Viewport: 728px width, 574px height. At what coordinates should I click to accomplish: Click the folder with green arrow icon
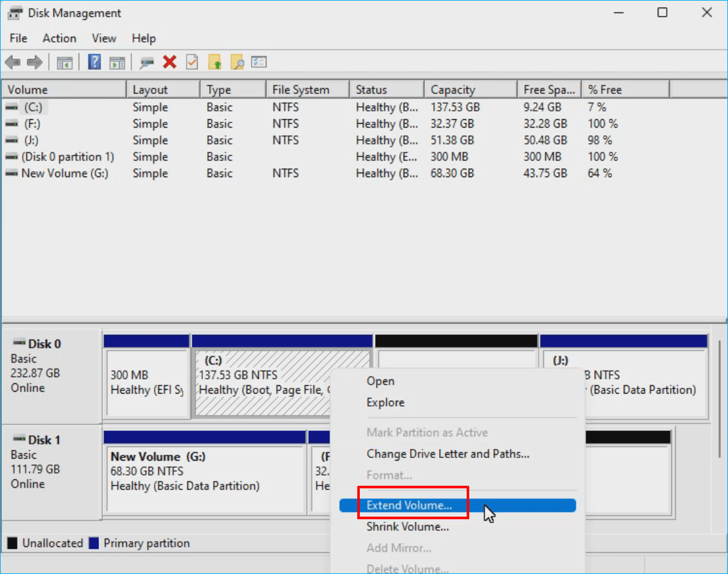tap(215, 62)
